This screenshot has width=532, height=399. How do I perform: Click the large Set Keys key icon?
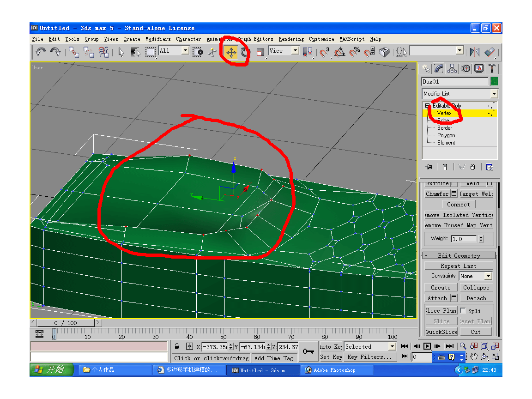click(x=308, y=351)
